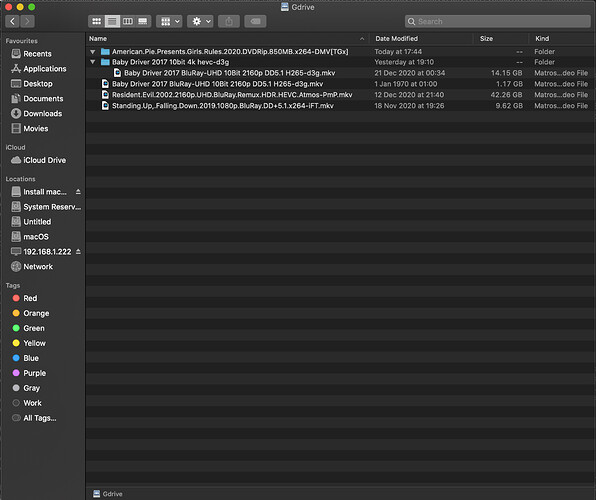
Task: Click the Edit Tags toolbar icon
Action: pyautogui.click(x=255, y=21)
